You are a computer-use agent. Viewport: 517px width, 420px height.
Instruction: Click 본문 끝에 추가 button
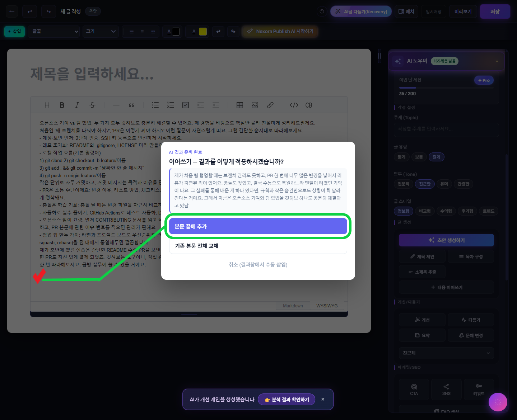coord(258,226)
